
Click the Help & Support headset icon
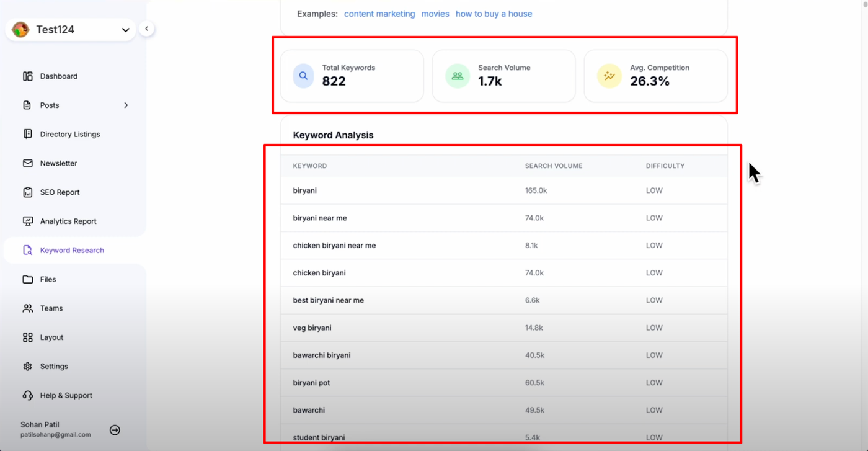[x=28, y=395]
